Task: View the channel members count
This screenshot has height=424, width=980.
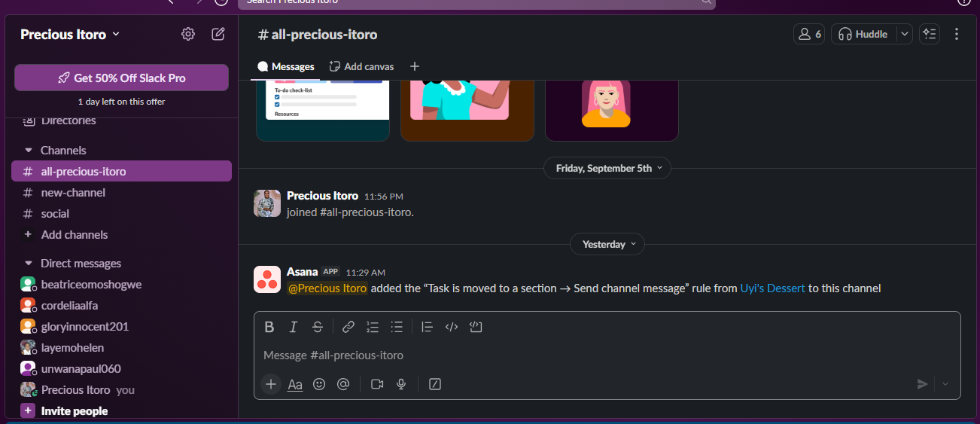Action: tap(809, 34)
